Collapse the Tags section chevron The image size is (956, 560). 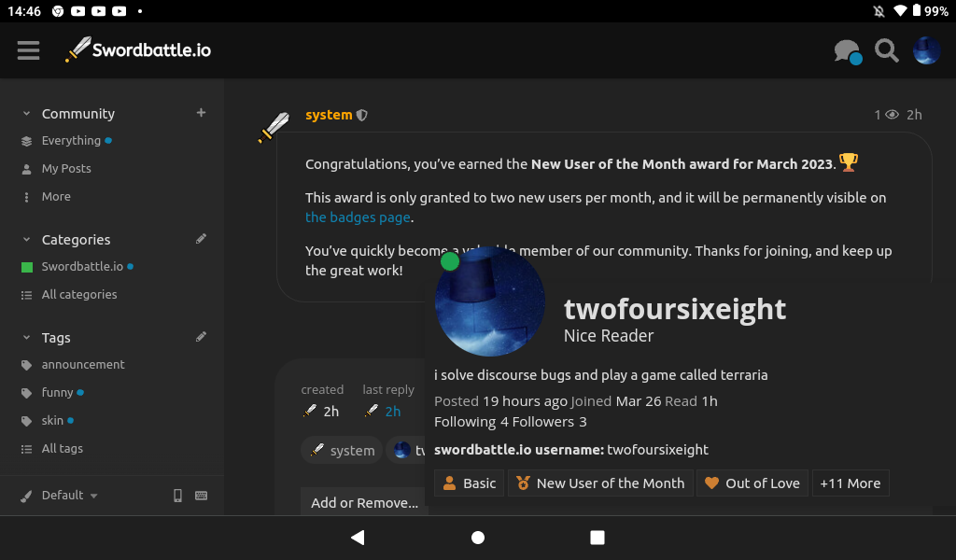click(x=26, y=338)
